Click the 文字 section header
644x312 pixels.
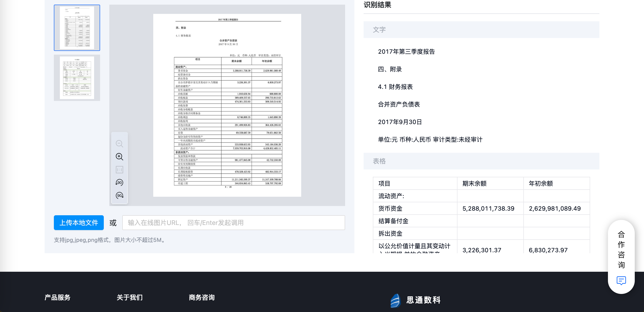[379, 30]
